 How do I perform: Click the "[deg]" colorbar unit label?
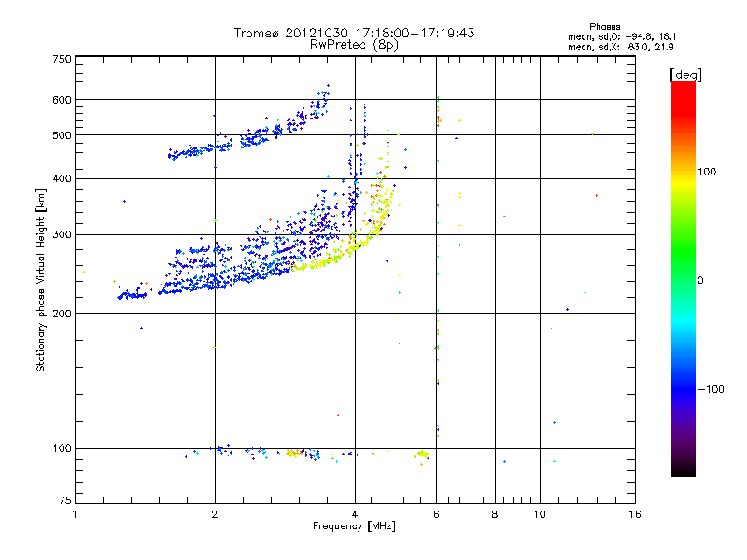coord(685,75)
